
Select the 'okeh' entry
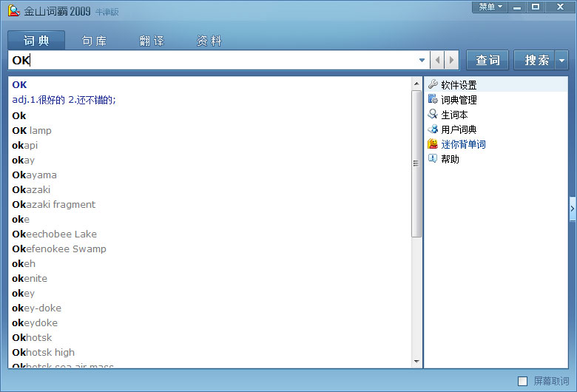(x=24, y=263)
